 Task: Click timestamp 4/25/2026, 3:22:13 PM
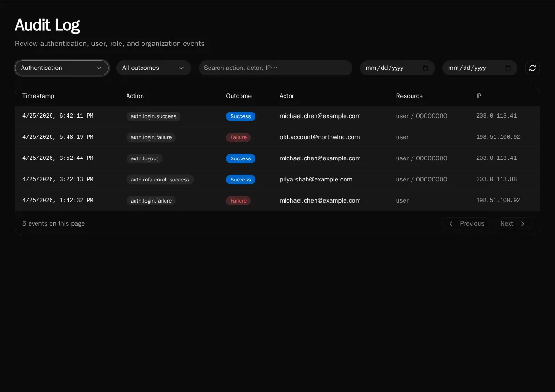pyautogui.click(x=58, y=179)
